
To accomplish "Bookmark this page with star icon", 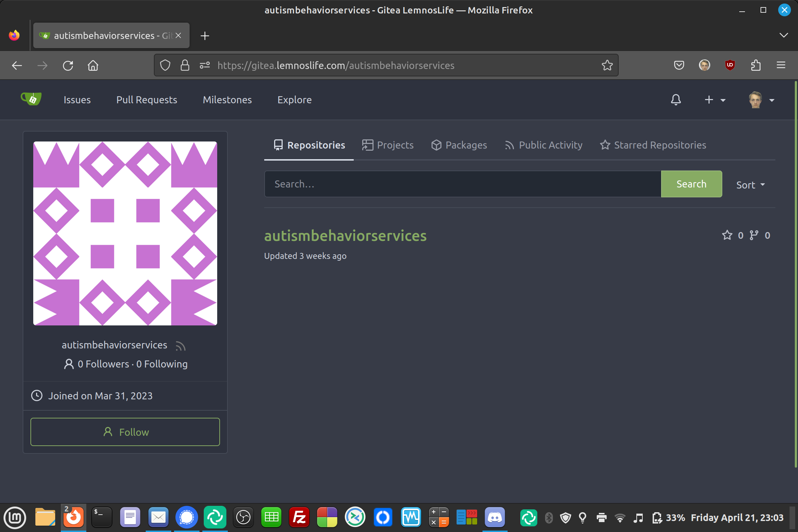I will point(607,65).
